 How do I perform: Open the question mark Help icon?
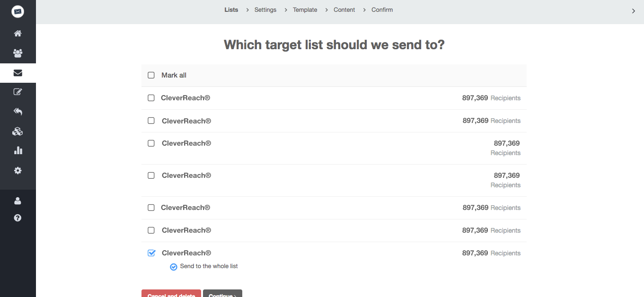18,218
